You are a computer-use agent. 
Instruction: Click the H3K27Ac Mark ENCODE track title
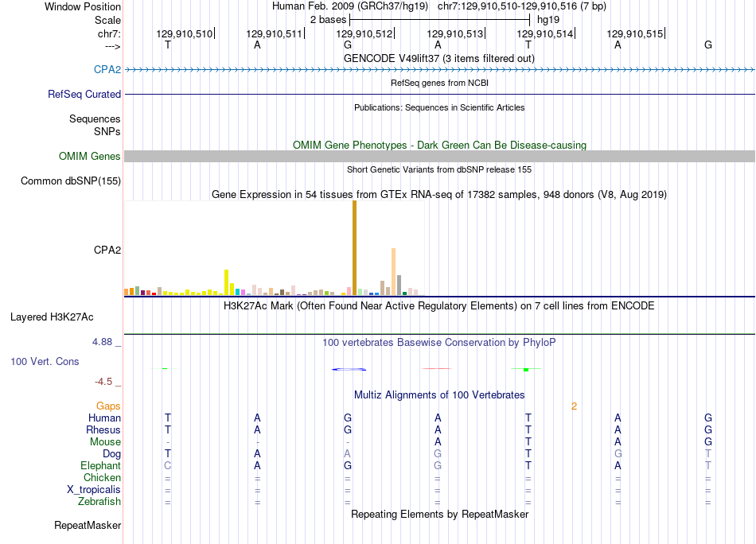pyautogui.click(x=439, y=306)
